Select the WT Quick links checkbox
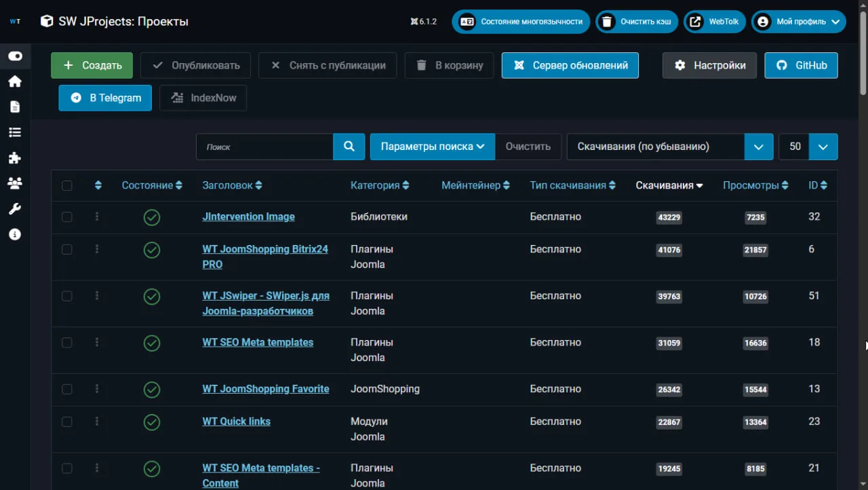The height and width of the screenshot is (490, 868). tap(67, 421)
